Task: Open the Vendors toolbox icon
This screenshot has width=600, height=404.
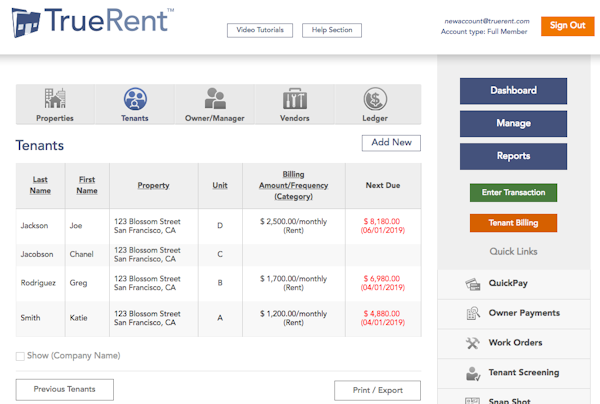Action: click(295, 99)
